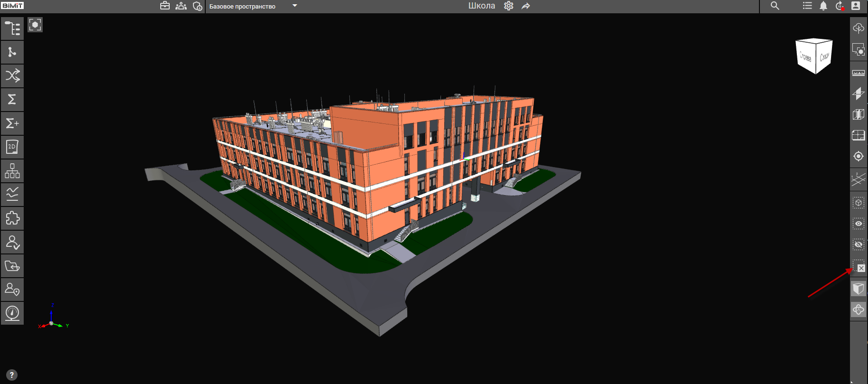
Task: Open the user account profile menu
Action: click(856, 6)
